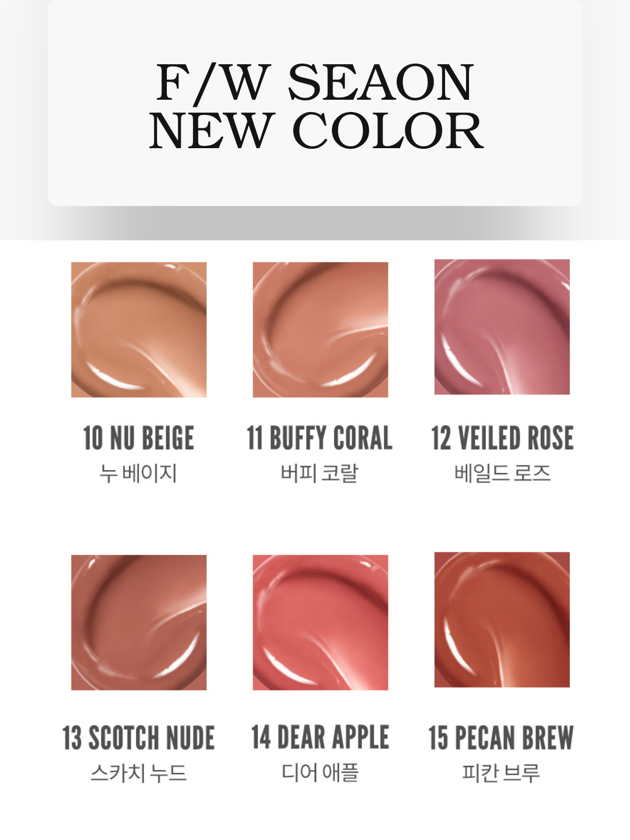Click the Korean name 베일드 로즈
Screen dimensions: 630x840
pos(502,473)
